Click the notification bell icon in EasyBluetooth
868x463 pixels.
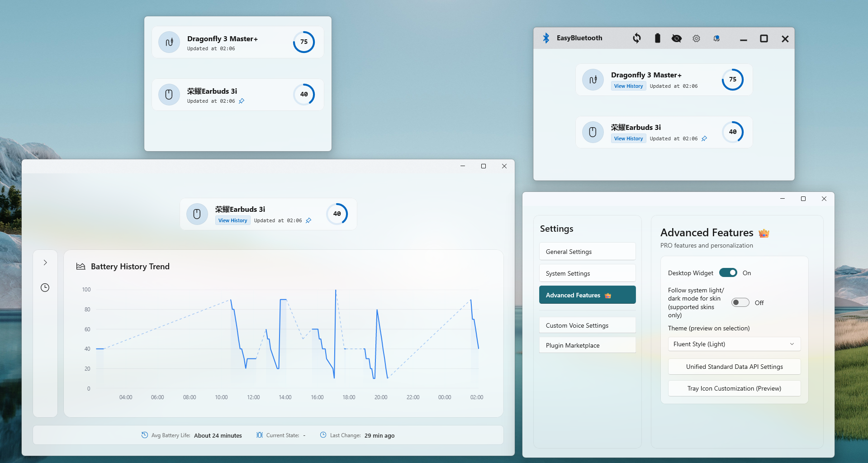pos(716,38)
